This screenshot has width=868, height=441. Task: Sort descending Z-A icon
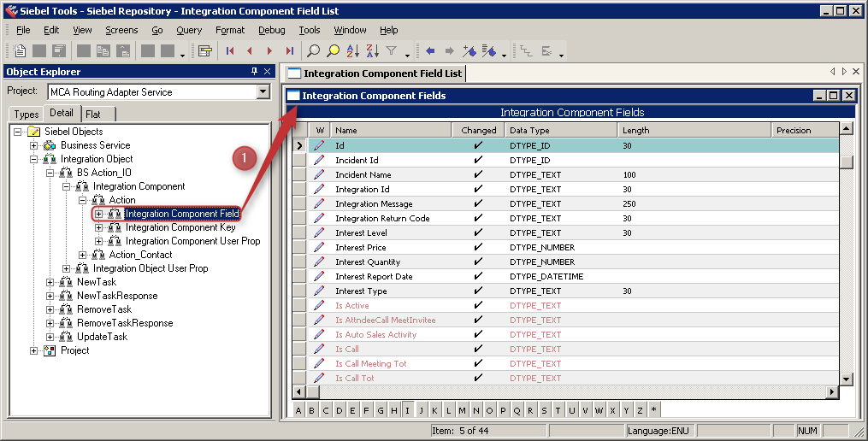[x=373, y=51]
